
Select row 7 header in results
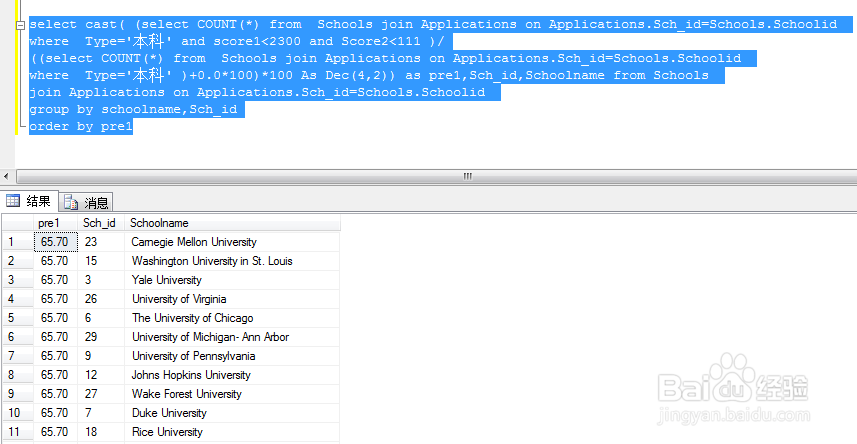[x=18, y=356]
